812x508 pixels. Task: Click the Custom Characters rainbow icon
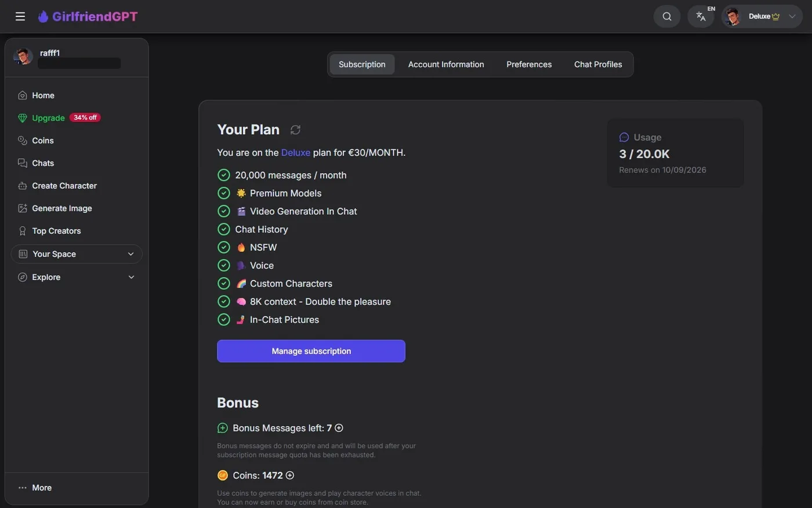241,283
